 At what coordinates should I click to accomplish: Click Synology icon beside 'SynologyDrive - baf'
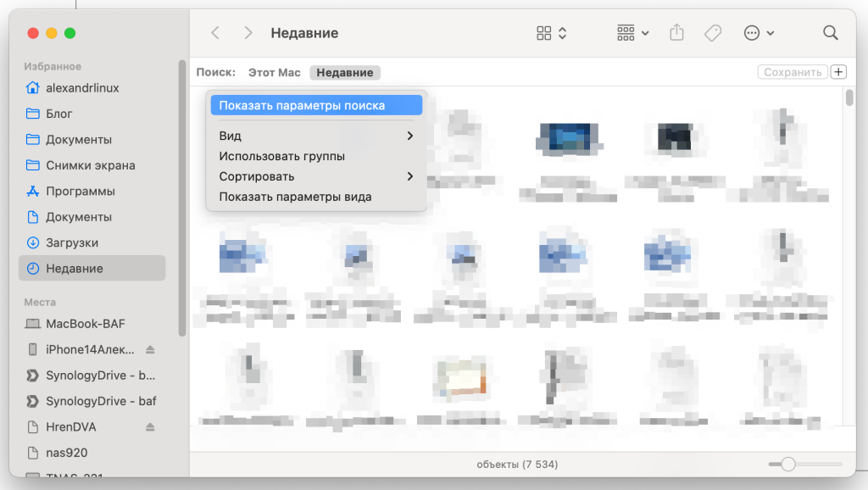coord(33,401)
